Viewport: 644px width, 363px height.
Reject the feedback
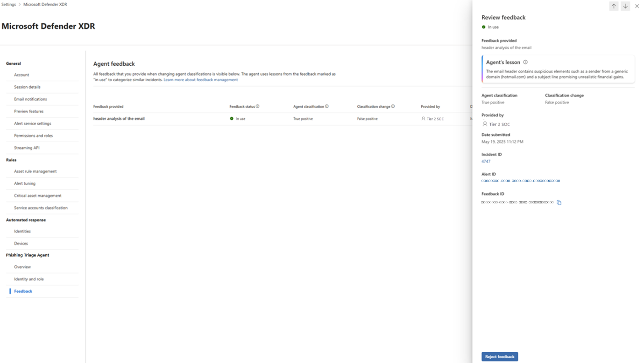pyautogui.click(x=500, y=356)
